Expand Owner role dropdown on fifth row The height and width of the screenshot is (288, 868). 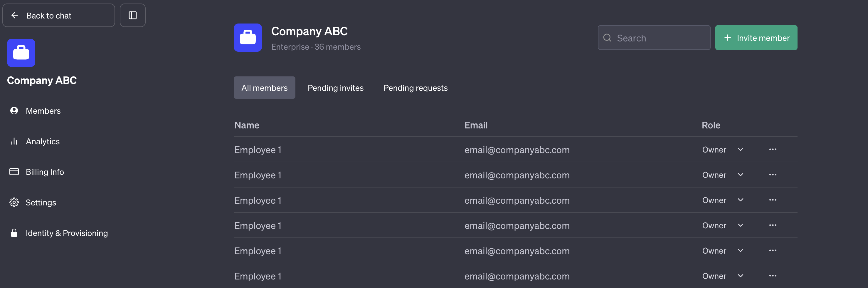[740, 251]
